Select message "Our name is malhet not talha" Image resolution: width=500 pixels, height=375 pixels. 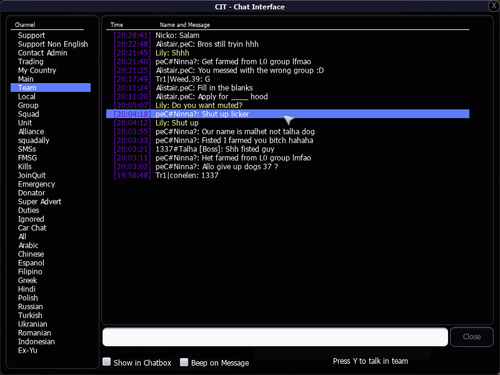pyautogui.click(x=288, y=132)
